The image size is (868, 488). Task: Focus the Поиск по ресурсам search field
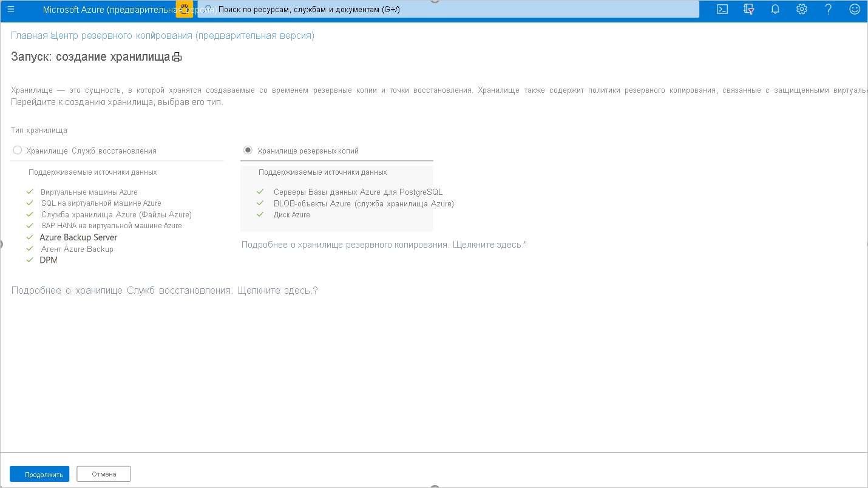tap(448, 10)
